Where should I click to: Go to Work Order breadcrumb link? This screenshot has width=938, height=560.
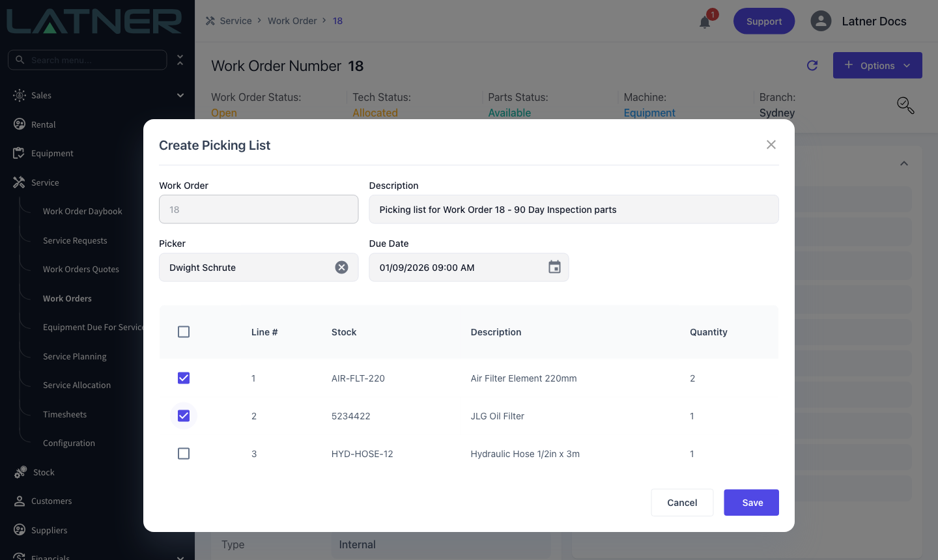pyautogui.click(x=292, y=21)
